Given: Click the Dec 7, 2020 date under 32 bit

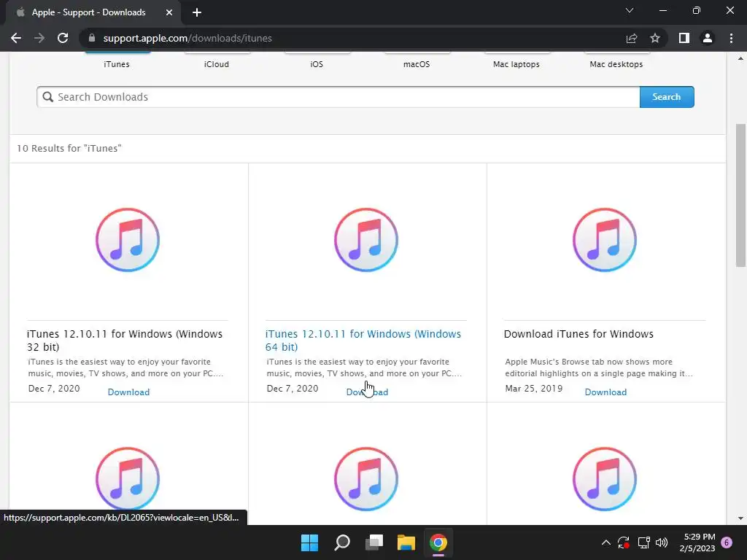Looking at the screenshot, I should [x=54, y=389].
